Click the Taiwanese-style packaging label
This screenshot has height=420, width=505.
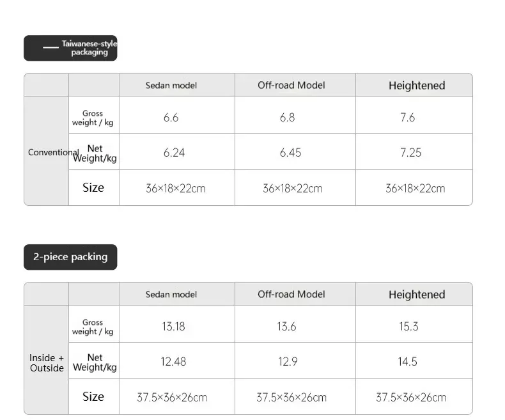(x=70, y=48)
